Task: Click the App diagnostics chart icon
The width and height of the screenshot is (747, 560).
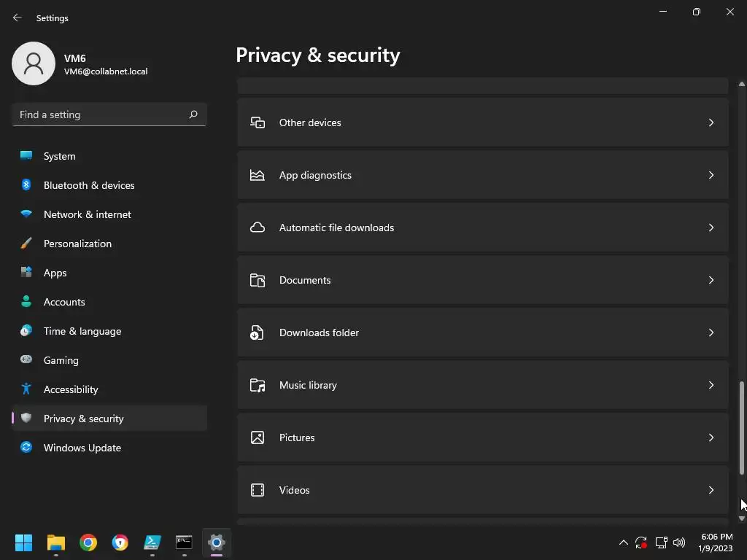Action: click(258, 175)
